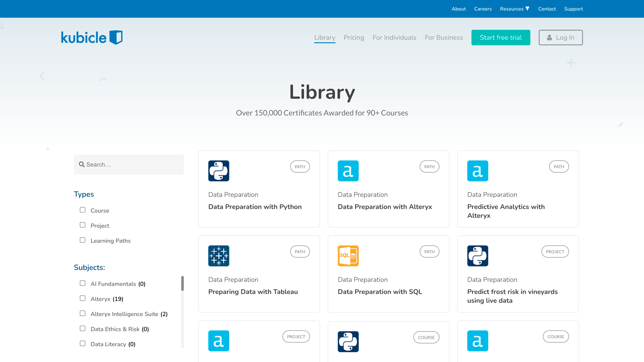
Task: Open the Careers link in top bar
Action: pos(483,9)
